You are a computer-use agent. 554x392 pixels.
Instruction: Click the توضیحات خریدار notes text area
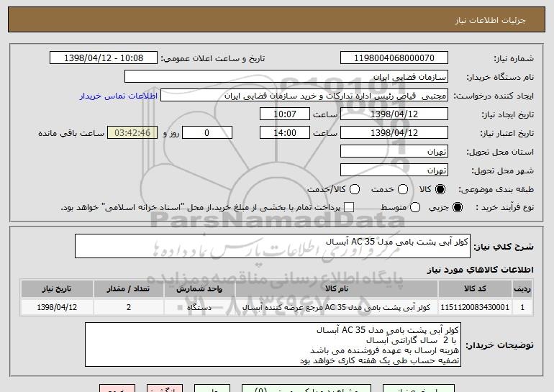(273, 345)
